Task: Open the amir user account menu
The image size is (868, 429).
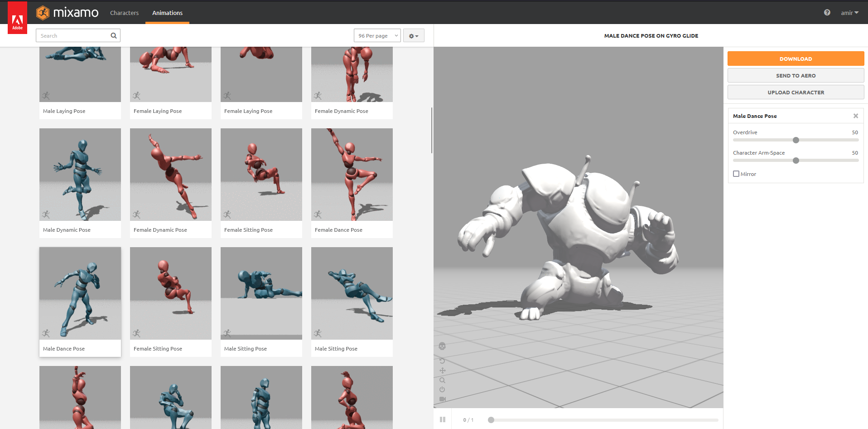Action: tap(850, 13)
